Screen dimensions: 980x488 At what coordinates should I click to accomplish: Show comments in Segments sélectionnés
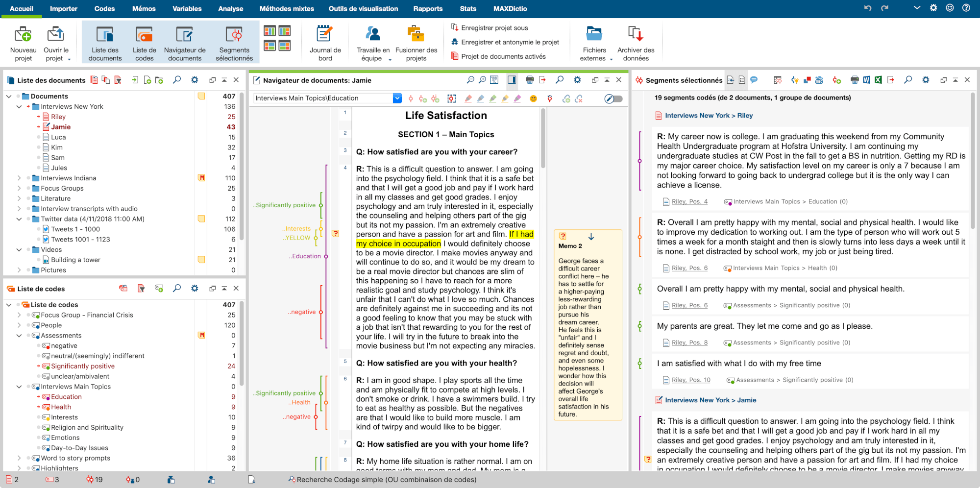754,80
